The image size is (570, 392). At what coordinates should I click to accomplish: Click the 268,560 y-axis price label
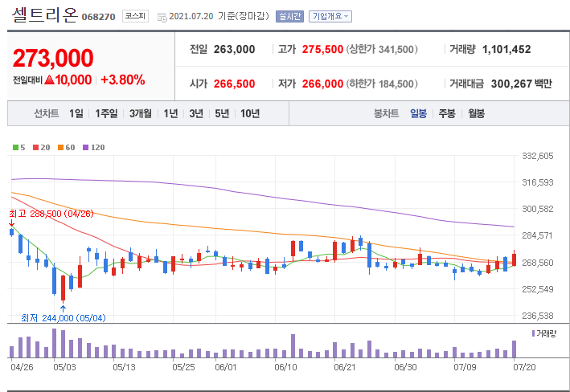[538, 263]
